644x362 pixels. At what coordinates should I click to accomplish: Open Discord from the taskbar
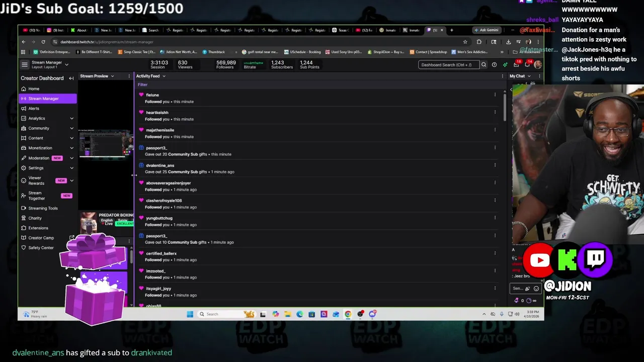tap(372, 314)
